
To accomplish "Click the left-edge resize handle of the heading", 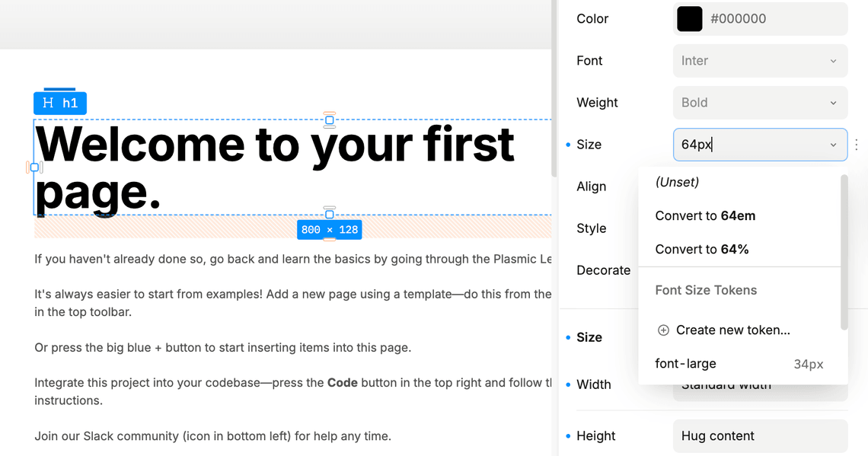I will coord(34,167).
